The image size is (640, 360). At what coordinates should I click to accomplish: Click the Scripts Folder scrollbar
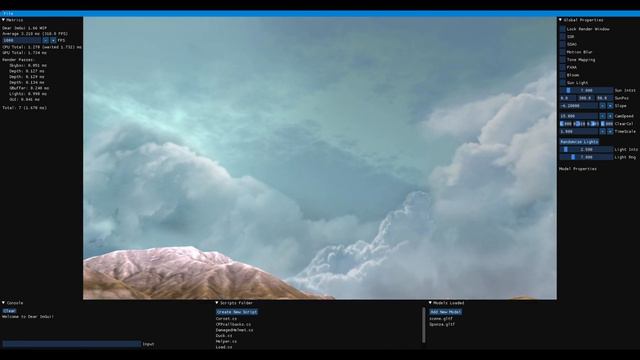424,325
